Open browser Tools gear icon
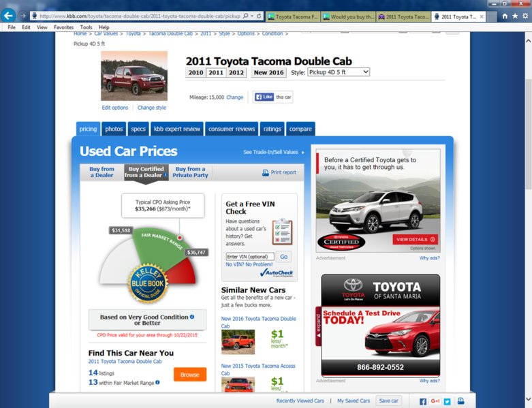This screenshot has height=408, width=532. 525,16
